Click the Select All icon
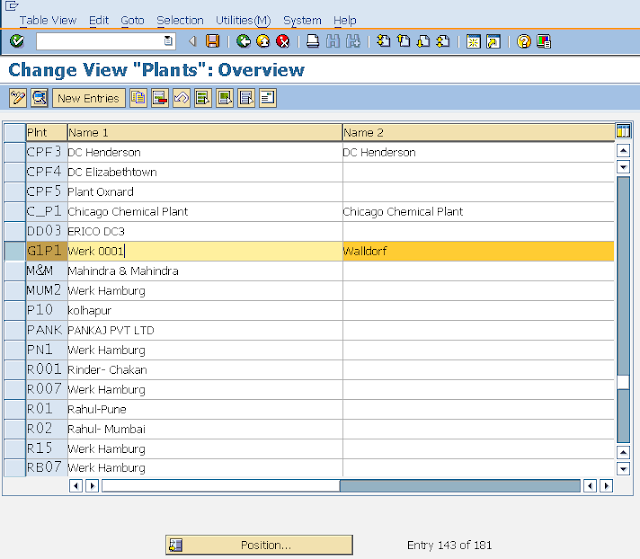This screenshot has height=559, width=640. click(203, 98)
